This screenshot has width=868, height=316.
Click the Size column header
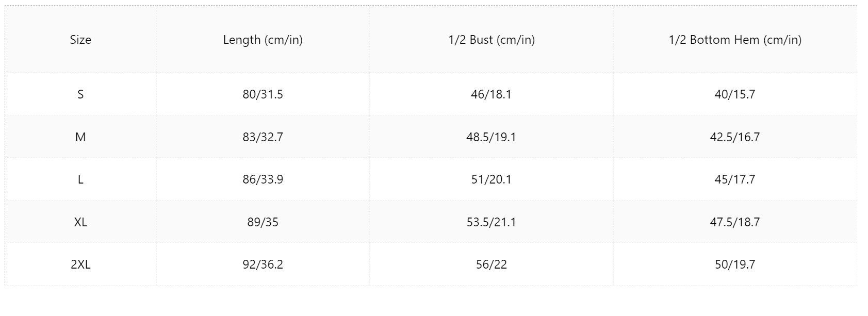(x=80, y=40)
